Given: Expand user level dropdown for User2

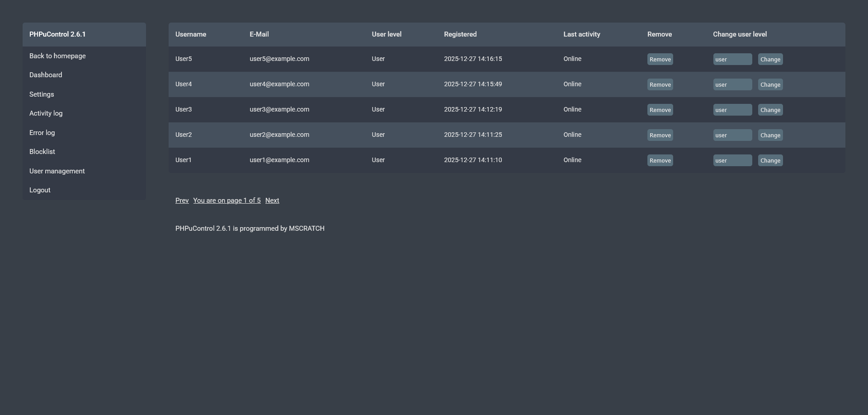Looking at the screenshot, I should click(732, 135).
